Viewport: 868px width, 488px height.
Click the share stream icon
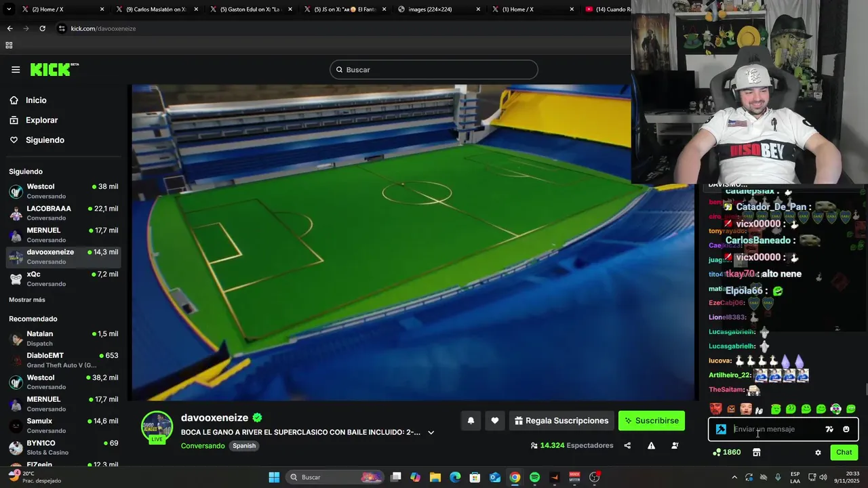click(x=627, y=445)
